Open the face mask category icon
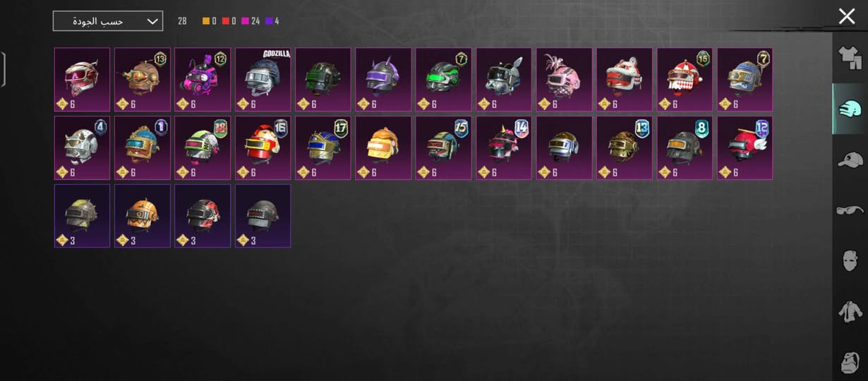This screenshot has height=381, width=868. coord(850,260)
